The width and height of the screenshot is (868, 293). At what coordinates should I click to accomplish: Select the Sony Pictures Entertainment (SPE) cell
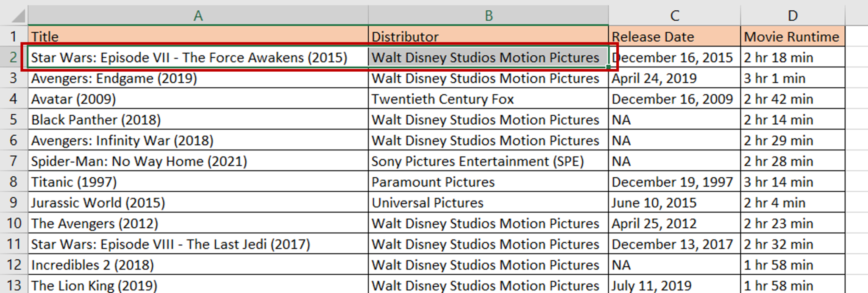(488, 161)
